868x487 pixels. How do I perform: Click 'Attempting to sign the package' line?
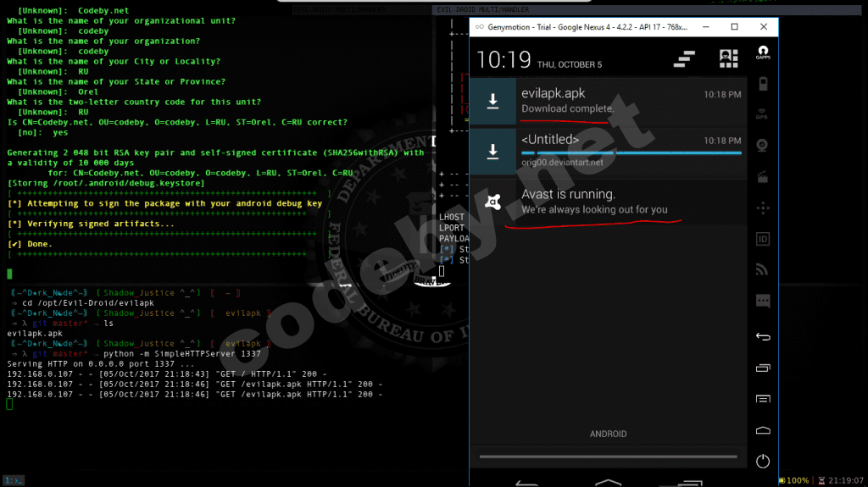coord(164,203)
